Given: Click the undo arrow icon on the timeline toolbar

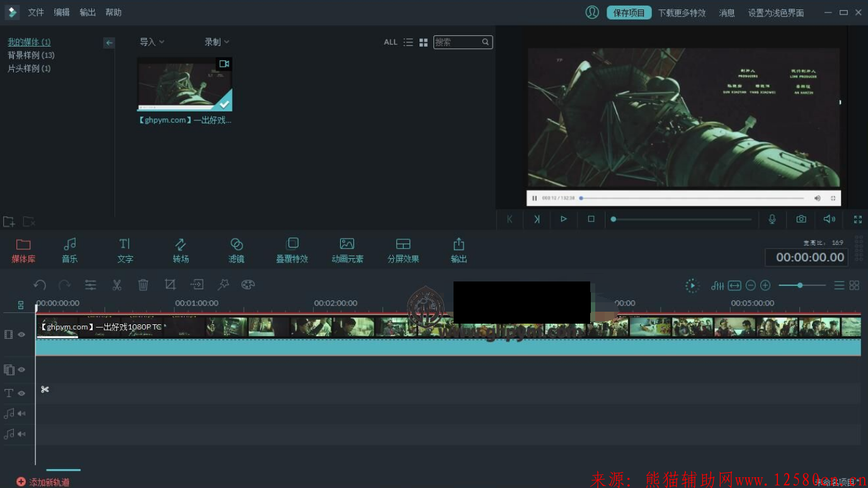Looking at the screenshot, I should click(40, 285).
